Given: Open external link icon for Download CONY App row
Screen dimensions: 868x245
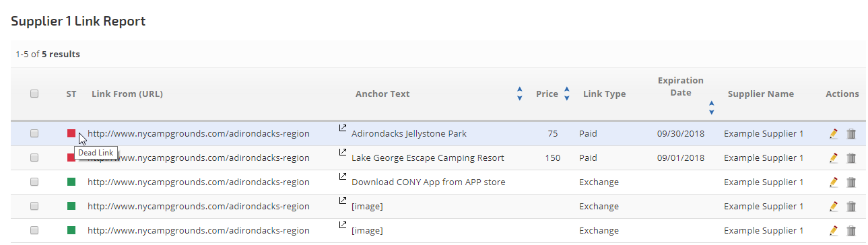Looking at the screenshot, I should tap(342, 176).
